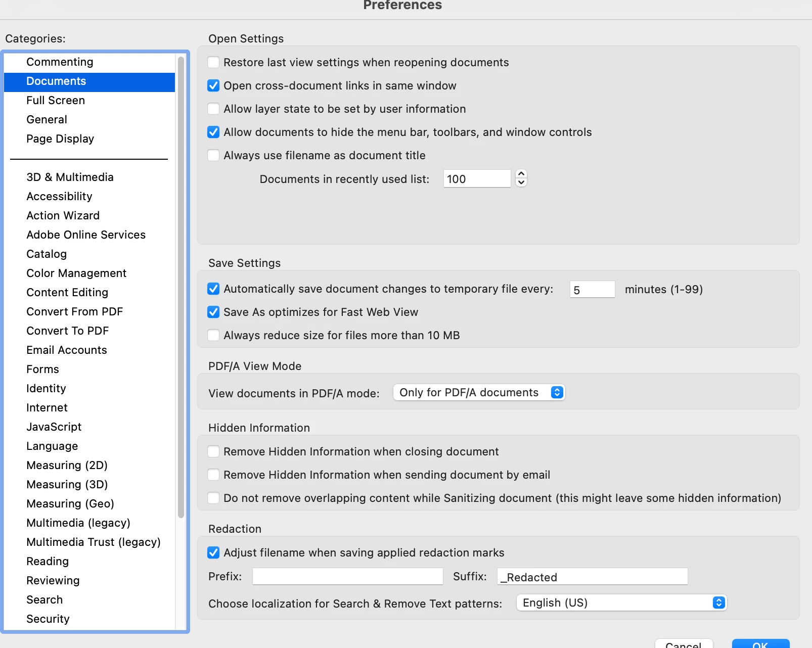Viewport: 812px width, 648px height.
Task: Click the recently used list number field
Action: tap(477, 178)
